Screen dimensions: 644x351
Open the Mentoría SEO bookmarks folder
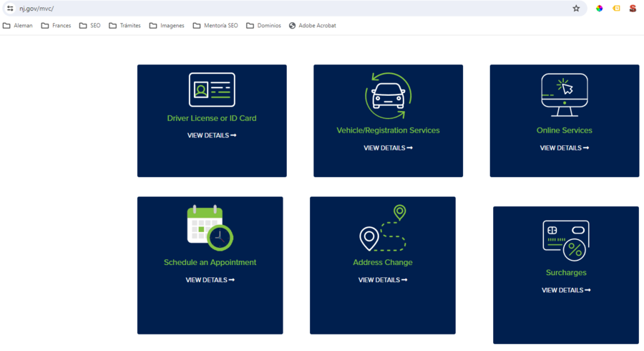click(215, 26)
